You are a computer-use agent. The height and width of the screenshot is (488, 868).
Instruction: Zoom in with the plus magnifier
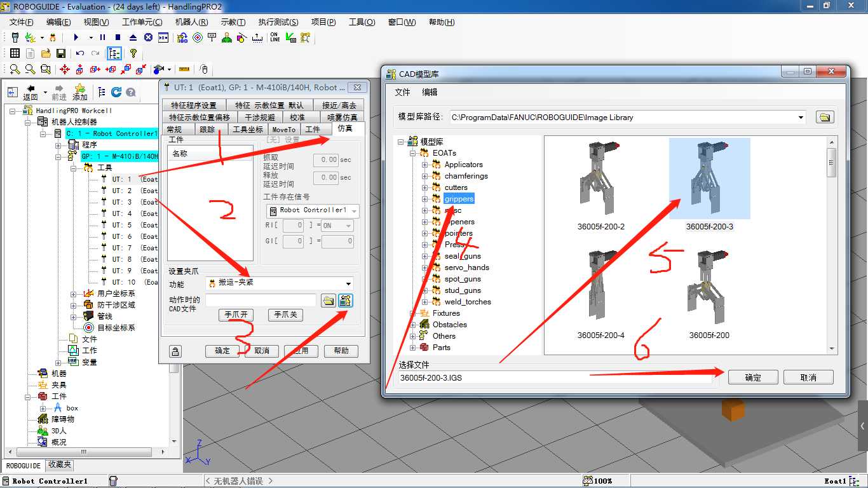point(15,69)
